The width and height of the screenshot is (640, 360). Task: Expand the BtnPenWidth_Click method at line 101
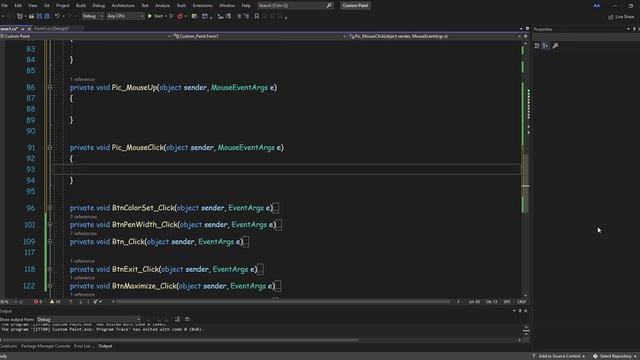point(50,224)
